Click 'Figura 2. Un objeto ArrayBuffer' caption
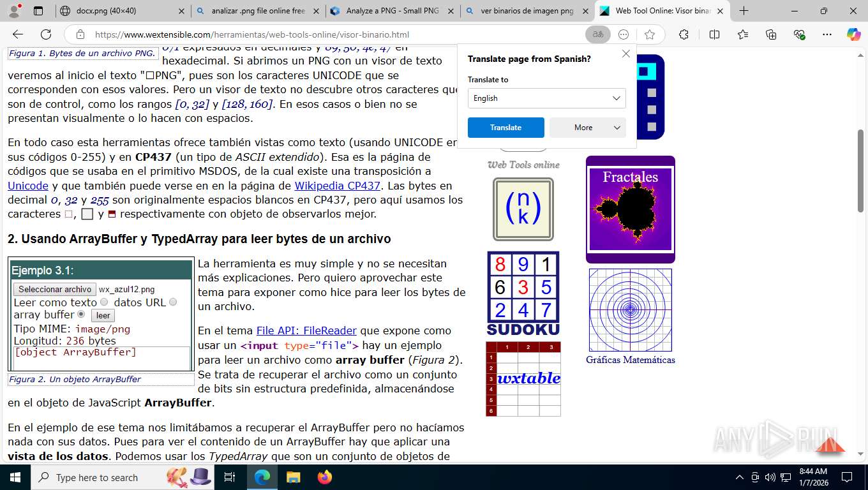This screenshot has height=490, width=868. (x=75, y=379)
